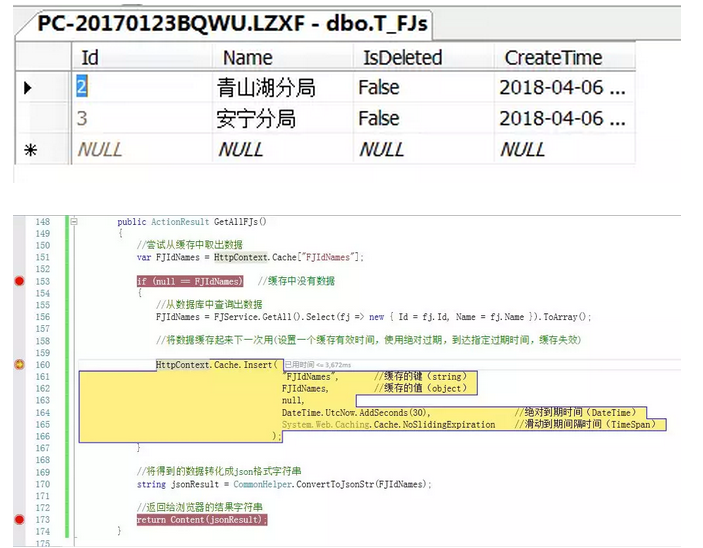This screenshot has width=703, height=548.
Task: Click Cache.NoSlidingExpiration on line 165
Action: pos(434,424)
